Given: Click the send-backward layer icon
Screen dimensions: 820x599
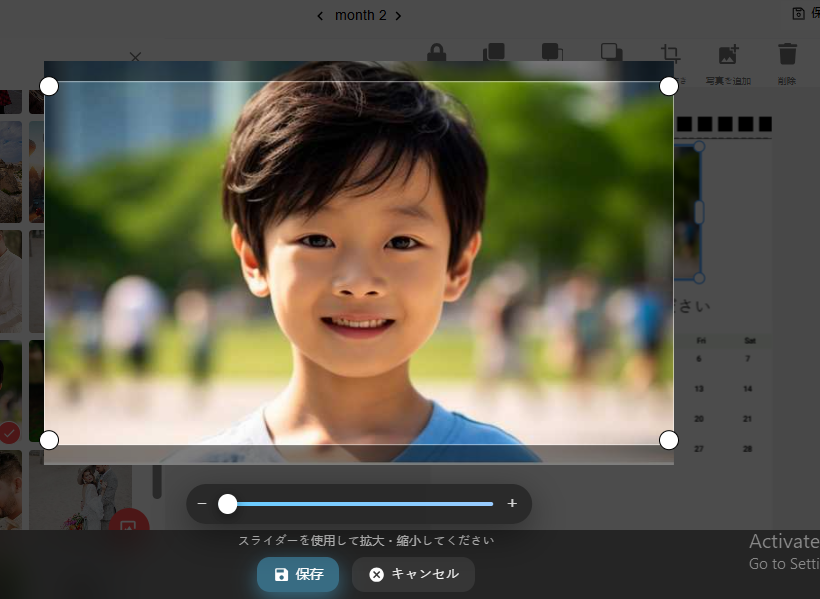Looking at the screenshot, I should 551,52.
